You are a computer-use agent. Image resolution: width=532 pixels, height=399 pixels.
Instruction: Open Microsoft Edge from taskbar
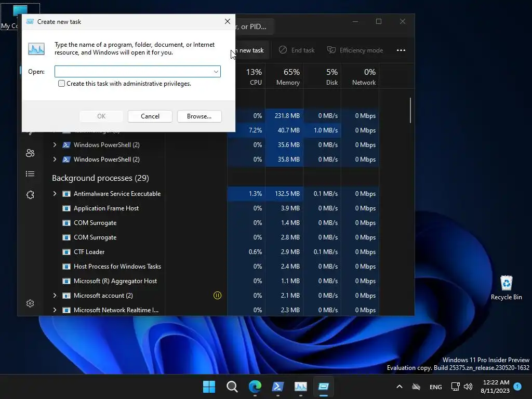pyautogui.click(x=255, y=387)
